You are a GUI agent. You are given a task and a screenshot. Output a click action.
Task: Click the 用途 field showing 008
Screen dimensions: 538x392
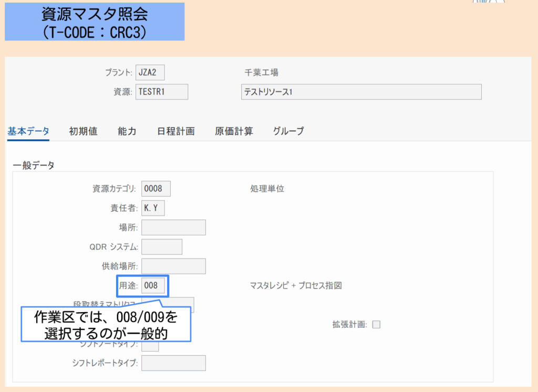[153, 285]
